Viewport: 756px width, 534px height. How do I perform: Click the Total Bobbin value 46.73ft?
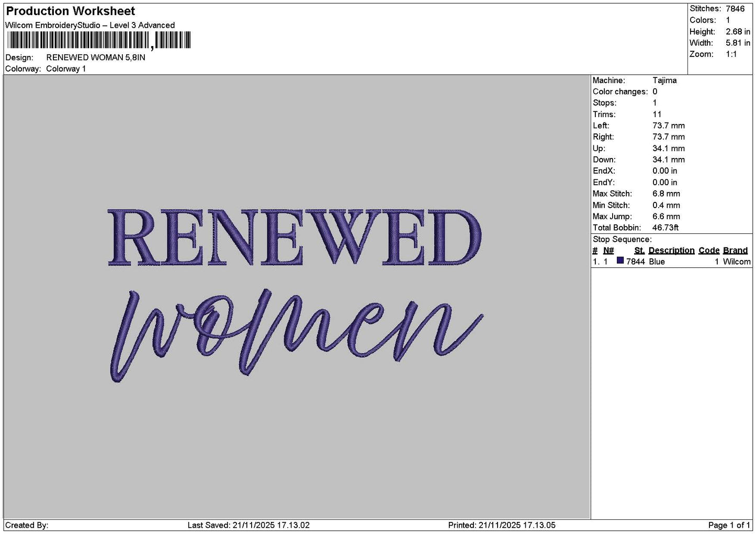665,228
